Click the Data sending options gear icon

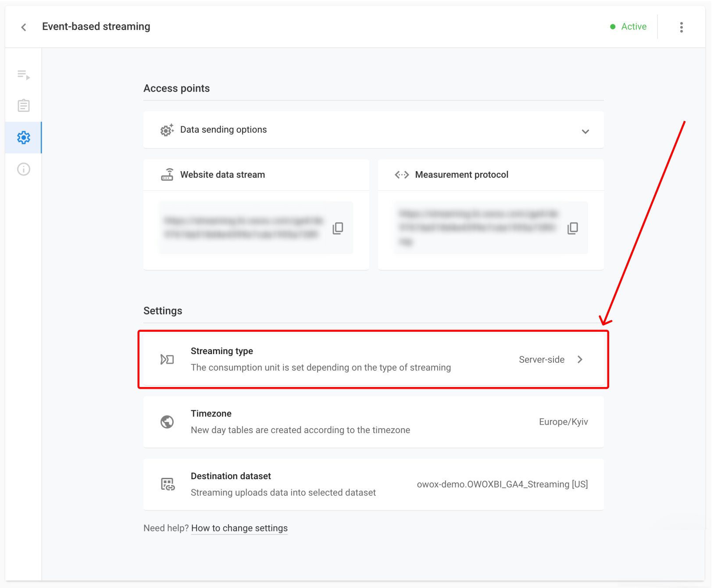click(167, 130)
